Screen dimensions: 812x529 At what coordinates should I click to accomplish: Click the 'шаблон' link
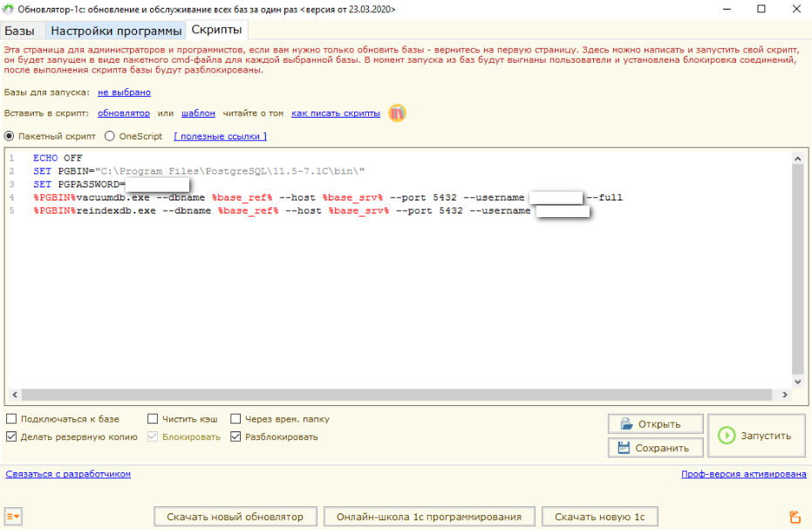[x=198, y=112]
